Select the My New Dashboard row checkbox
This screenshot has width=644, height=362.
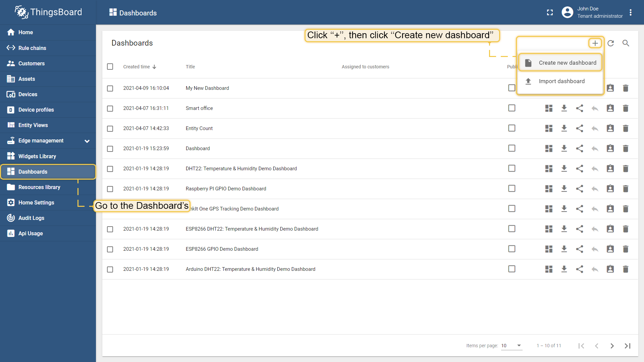(x=110, y=88)
